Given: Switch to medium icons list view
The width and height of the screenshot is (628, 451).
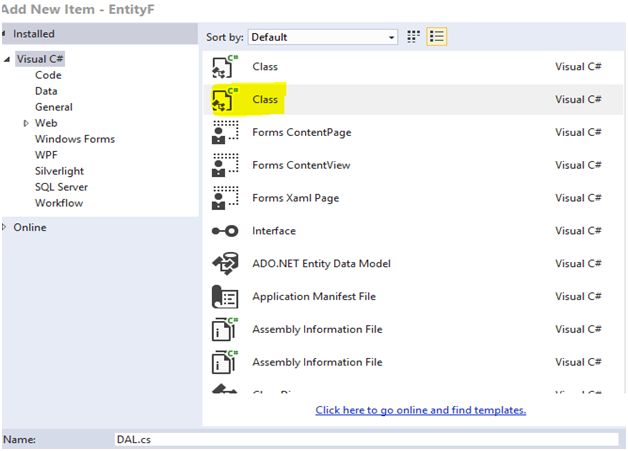Looking at the screenshot, I should (437, 37).
